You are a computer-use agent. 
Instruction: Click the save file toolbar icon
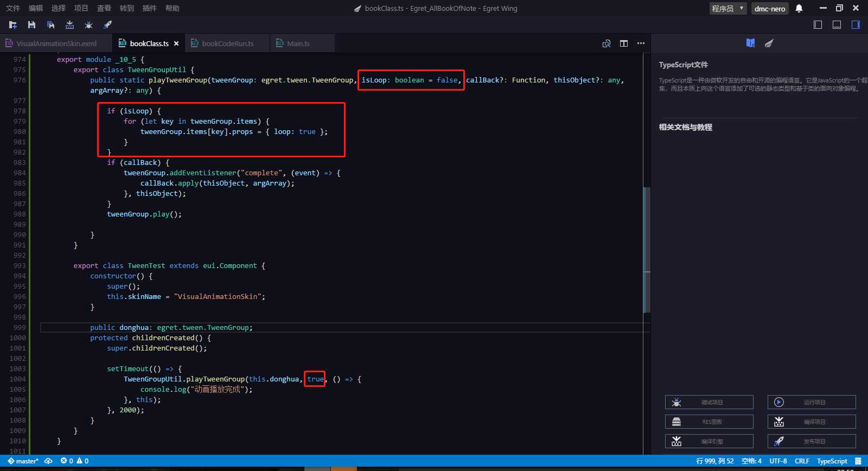pos(31,25)
